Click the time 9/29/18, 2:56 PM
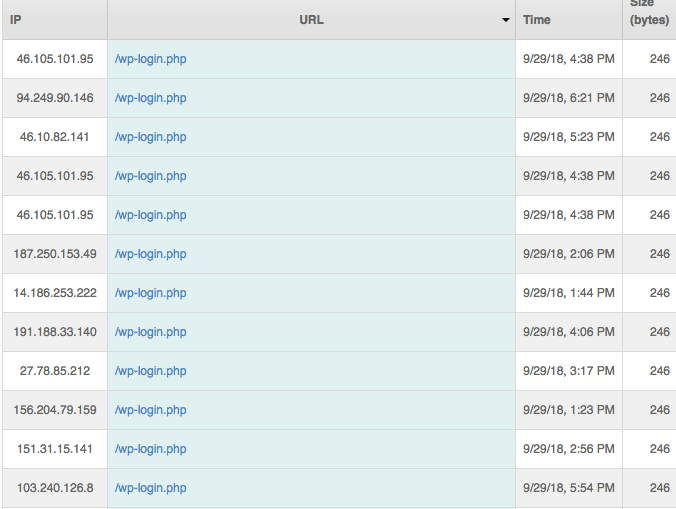 [x=569, y=449]
